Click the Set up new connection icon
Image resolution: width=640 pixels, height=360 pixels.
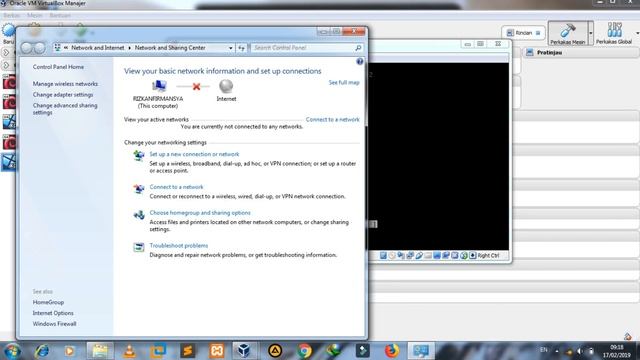point(139,156)
